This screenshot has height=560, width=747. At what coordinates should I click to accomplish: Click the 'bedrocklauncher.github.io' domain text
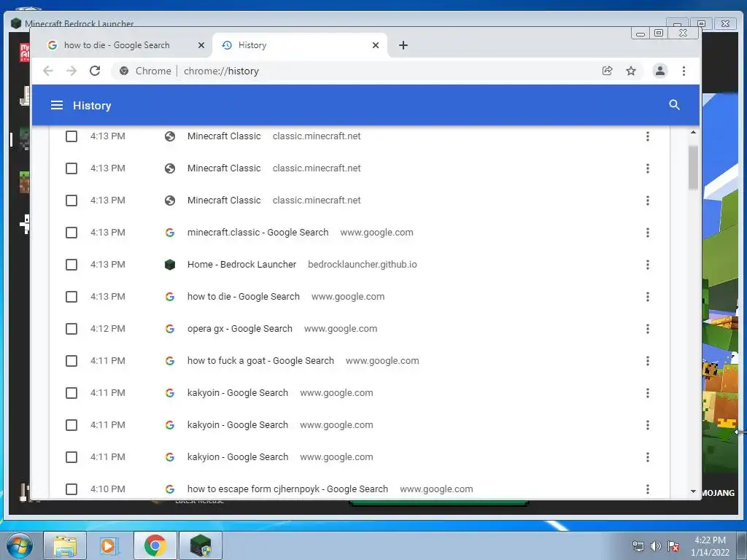click(x=362, y=264)
